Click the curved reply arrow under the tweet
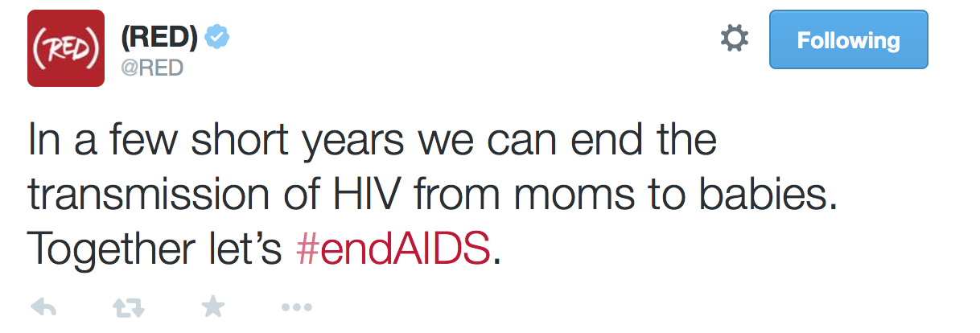 (43, 306)
